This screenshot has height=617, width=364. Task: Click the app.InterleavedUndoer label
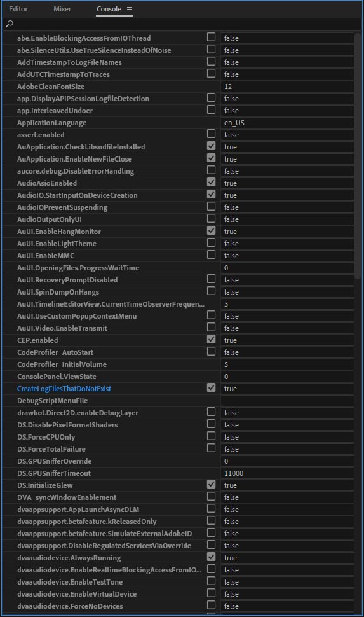point(55,111)
